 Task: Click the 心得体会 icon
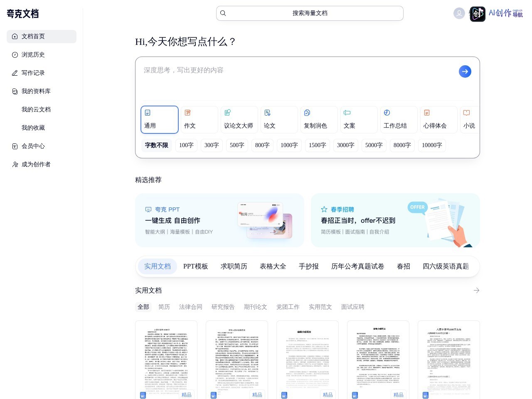(427, 113)
